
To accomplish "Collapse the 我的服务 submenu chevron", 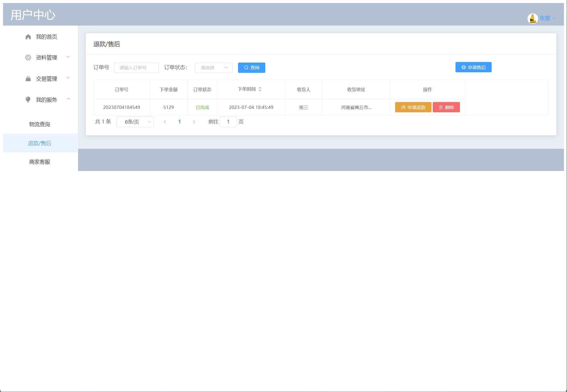I will coord(68,99).
